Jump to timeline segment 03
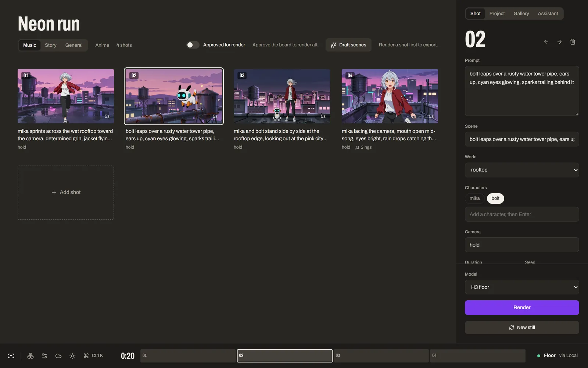Viewport: 588px width, 368px height. (381, 356)
